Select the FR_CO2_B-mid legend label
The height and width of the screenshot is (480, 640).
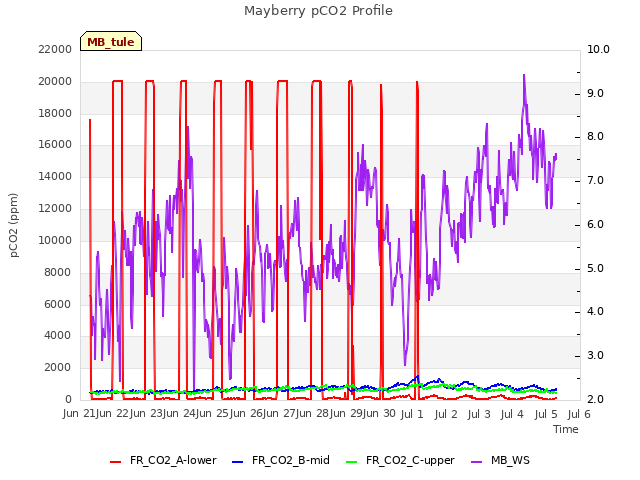click(x=291, y=460)
